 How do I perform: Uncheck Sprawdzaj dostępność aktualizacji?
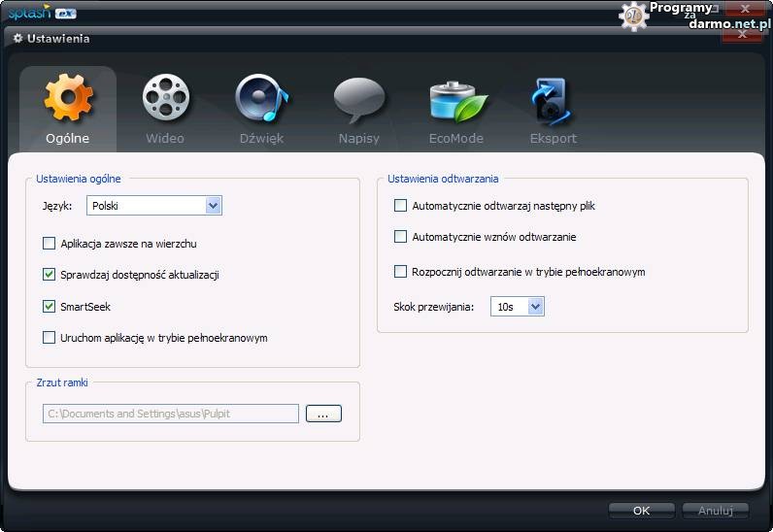click(50, 275)
